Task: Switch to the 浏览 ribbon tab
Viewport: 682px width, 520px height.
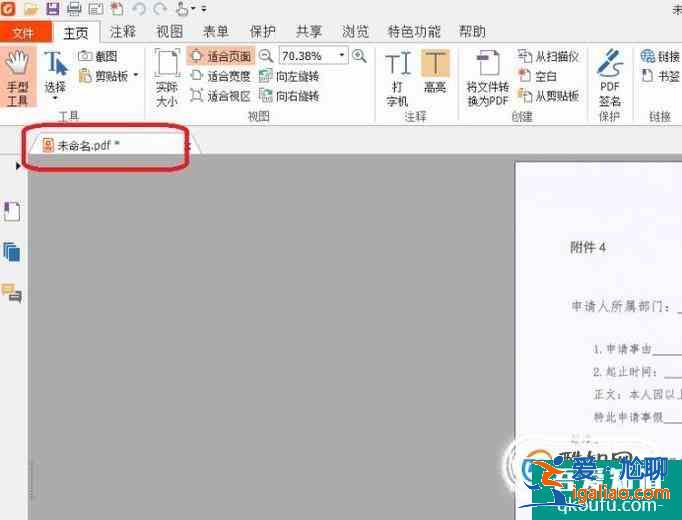Action: click(355, 32)
